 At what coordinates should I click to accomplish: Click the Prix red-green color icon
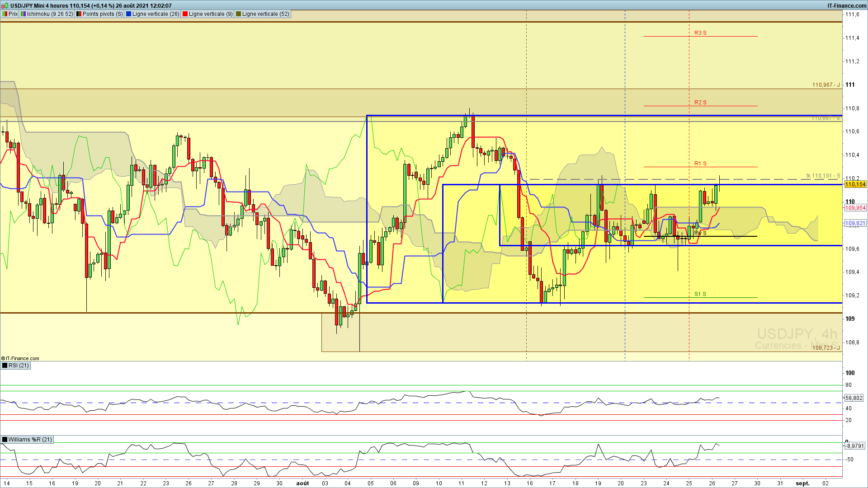pos(5,14)
